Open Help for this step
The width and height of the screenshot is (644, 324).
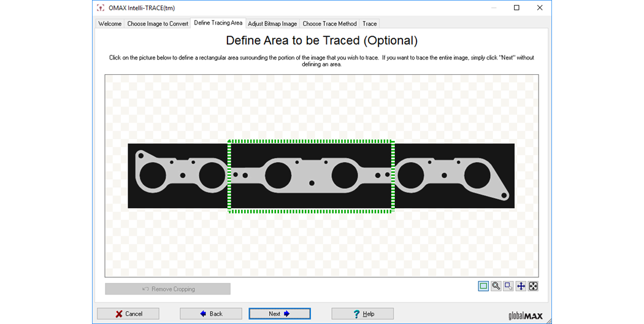pos(362,314)
